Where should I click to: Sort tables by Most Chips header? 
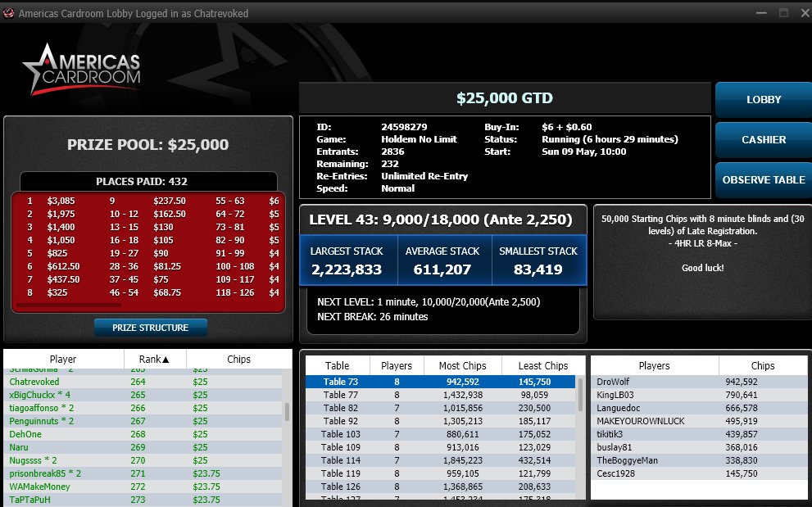tap(462, 365)
